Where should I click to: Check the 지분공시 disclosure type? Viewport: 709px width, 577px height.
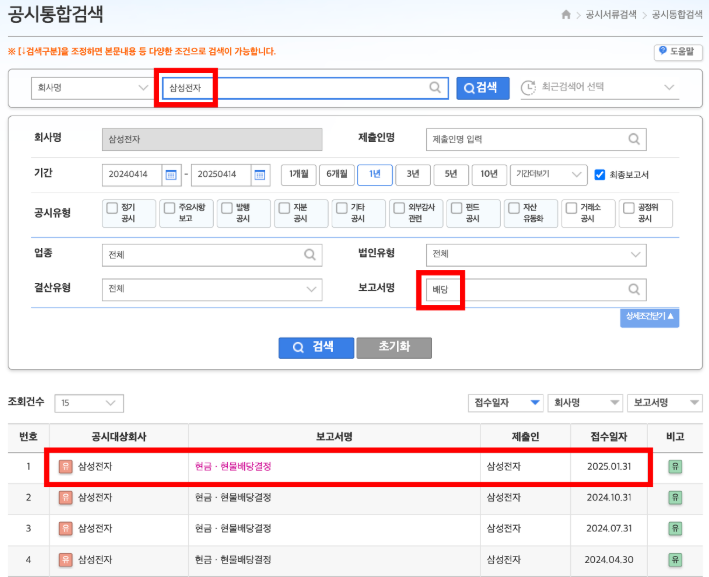(284, 208)
